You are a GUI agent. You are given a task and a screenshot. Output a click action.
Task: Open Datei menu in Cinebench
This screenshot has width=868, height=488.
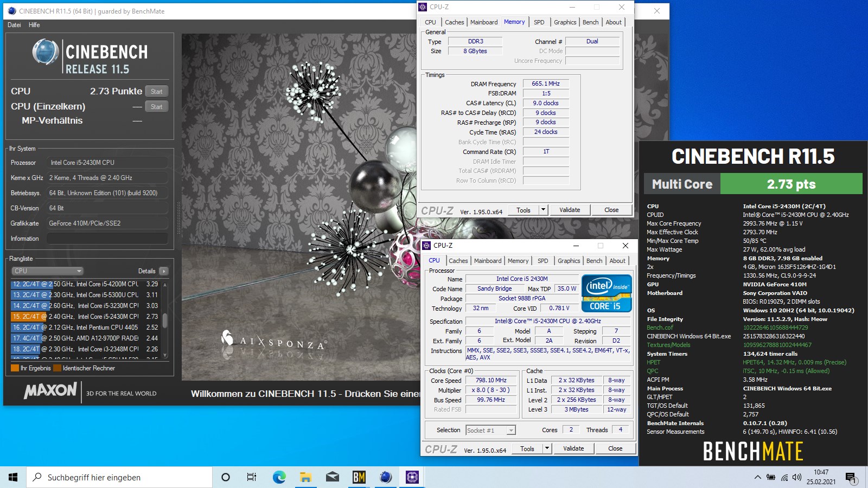[x=14, y=25]
